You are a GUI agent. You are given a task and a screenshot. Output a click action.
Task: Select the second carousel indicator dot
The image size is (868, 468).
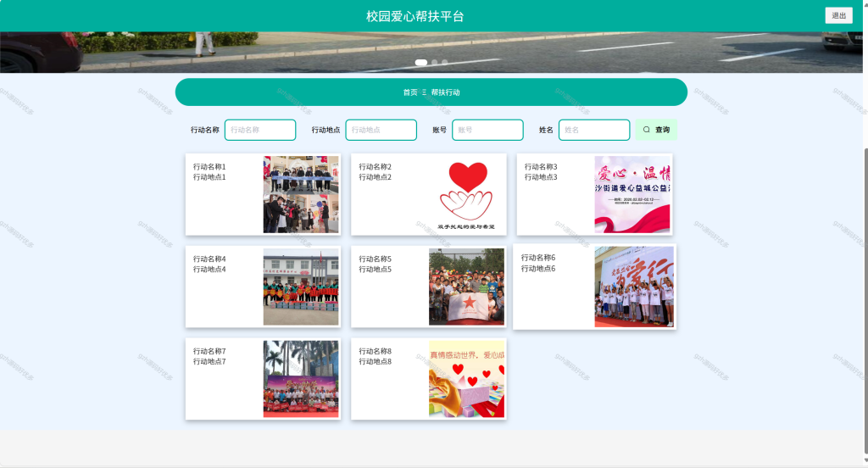coord(435,63)
